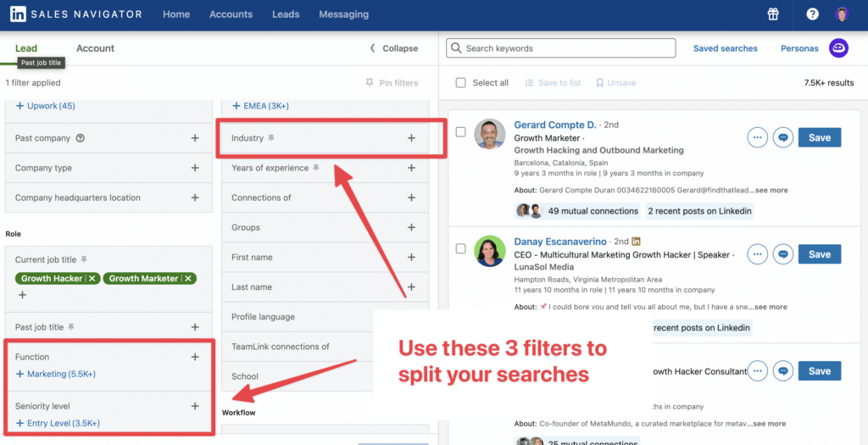The image size is (868, 445).
Task: Click into the Search keywords field
Action: 561,48
